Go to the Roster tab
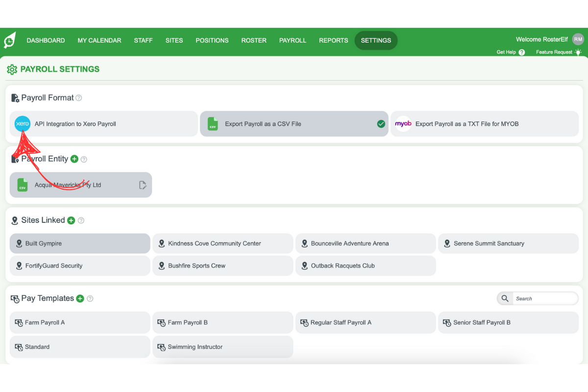The image size is (588, 392). 254,41
